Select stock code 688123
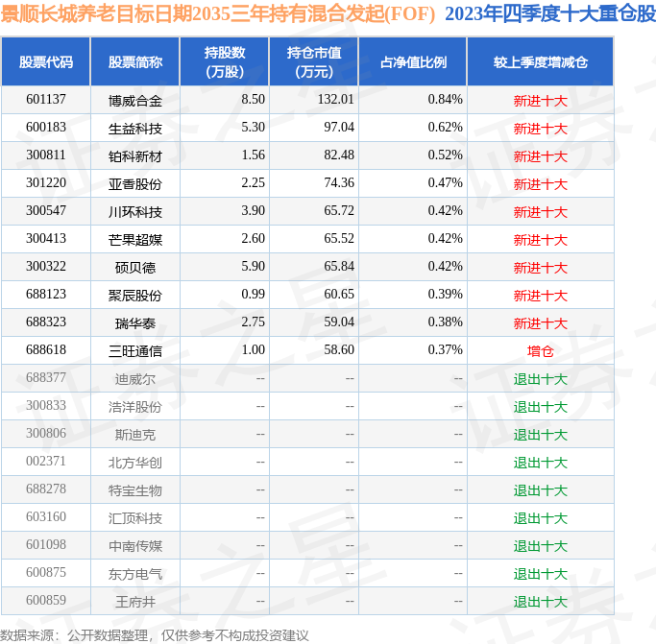 coord(46,294)
